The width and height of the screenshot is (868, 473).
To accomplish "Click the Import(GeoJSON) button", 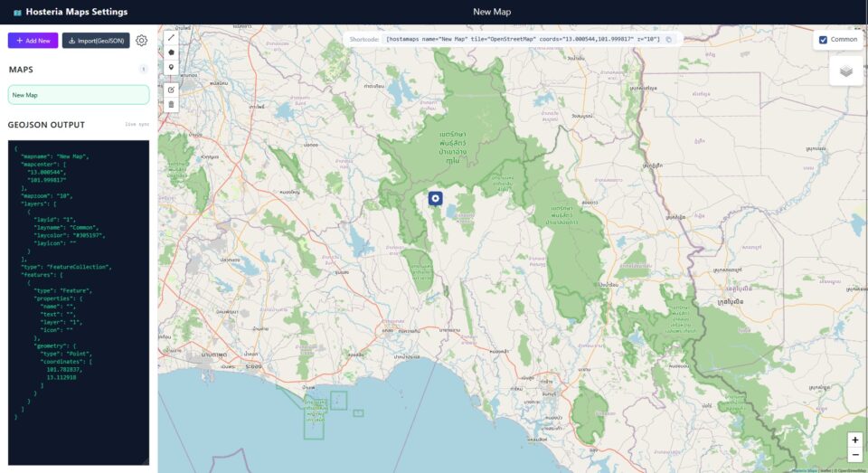I will tap(96, 41).
